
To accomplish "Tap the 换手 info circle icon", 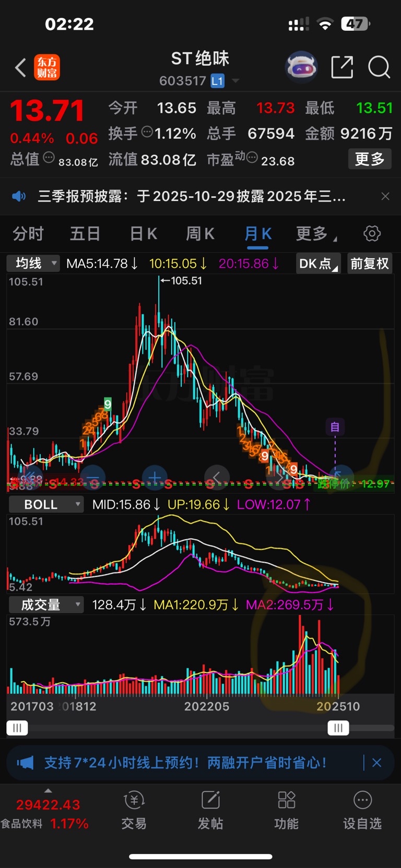I will tap(147, 132).
